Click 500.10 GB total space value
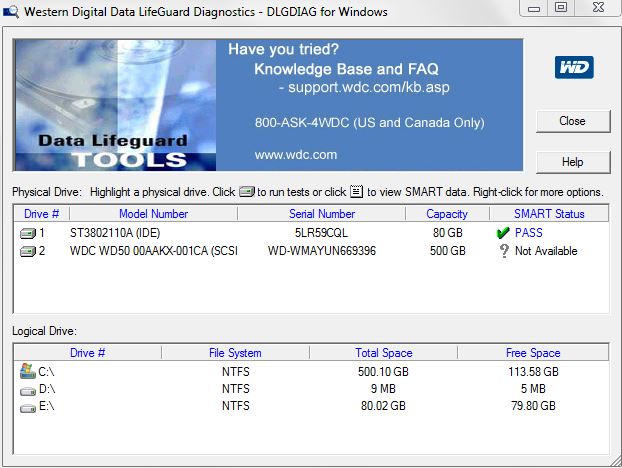622x468 pixels. (383, 372)
